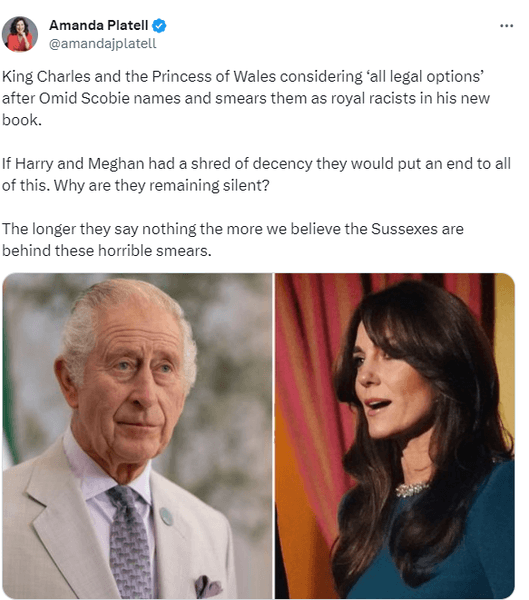This screenshot has width=529, height=600.
Task: Open the Amanda Platell display name
Action: click(98, 25)
